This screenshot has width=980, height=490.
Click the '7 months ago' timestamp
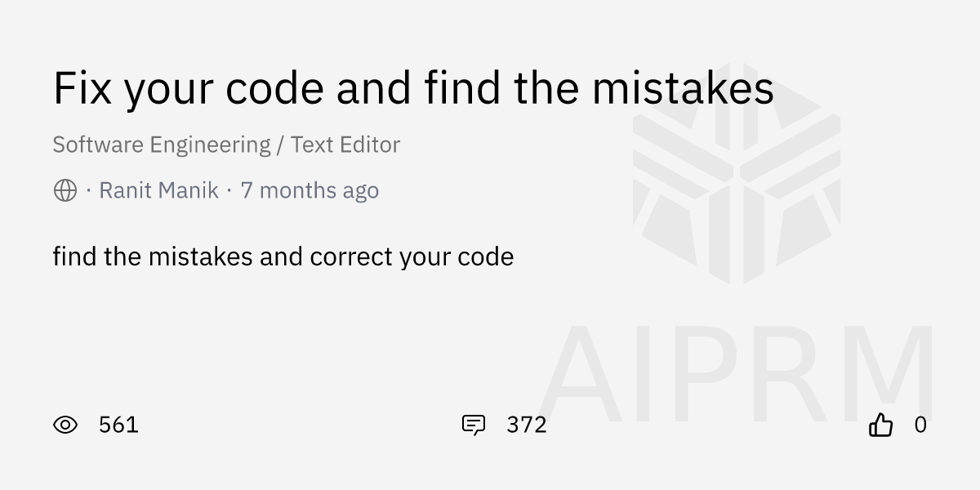pos(310,190)
